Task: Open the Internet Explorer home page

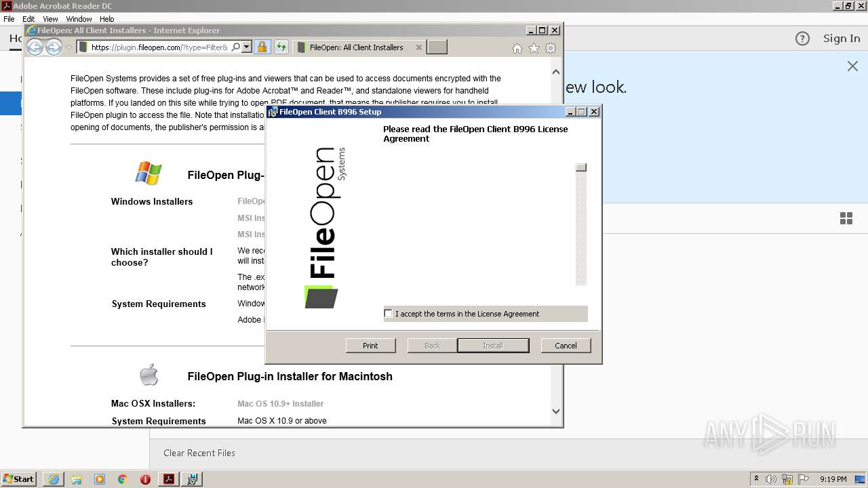Action: (x=517, y=48)
